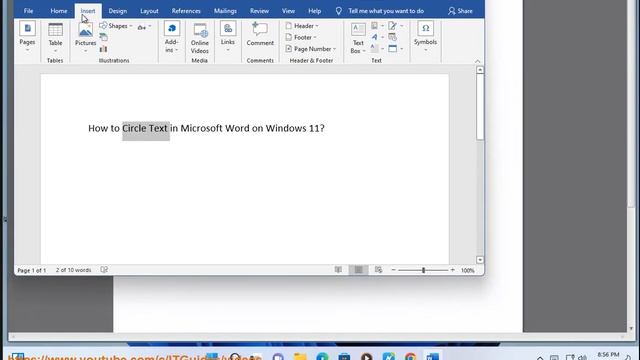Switch to the View tab
Viewport: 640px width, 360px height.
tap(288, 11)
